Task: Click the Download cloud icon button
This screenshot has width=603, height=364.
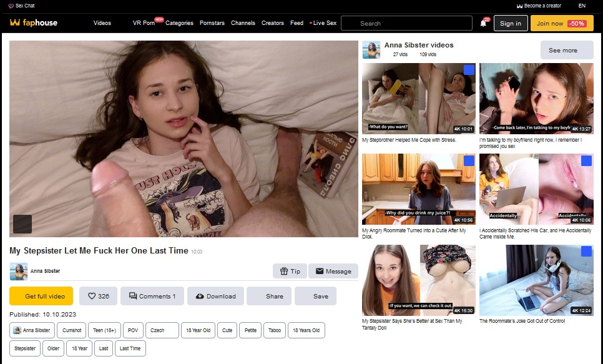Action: coord(200,296)
